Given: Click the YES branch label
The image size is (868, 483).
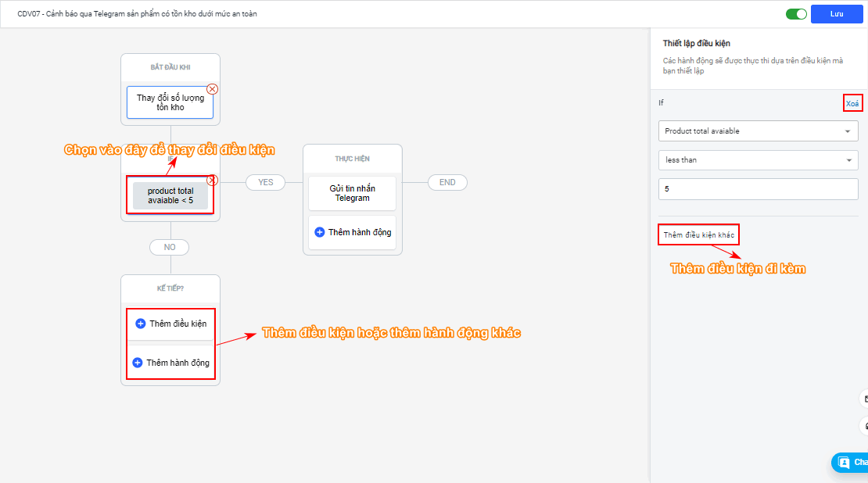Looking at the screenshot, I should point(266,182).
